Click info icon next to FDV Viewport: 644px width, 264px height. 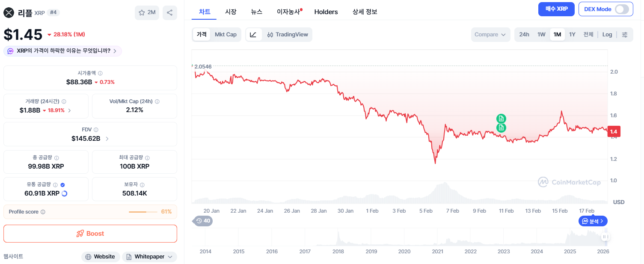[x=96, y=130]
